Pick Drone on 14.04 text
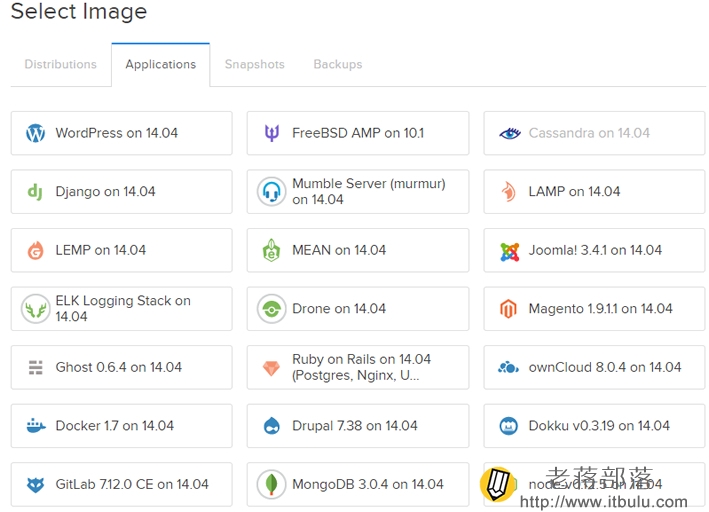709x512 pixels. tap(339, 308)
